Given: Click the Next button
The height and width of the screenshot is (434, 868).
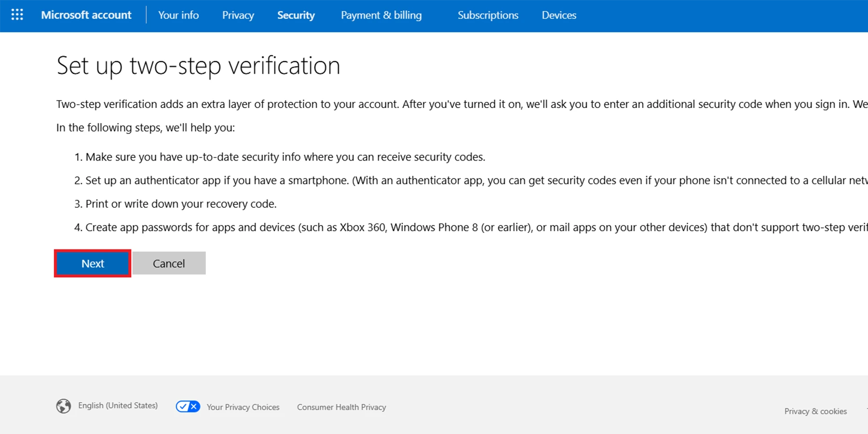Looking at the screenshot, I should pyautogui.click(x=93, y=263).
